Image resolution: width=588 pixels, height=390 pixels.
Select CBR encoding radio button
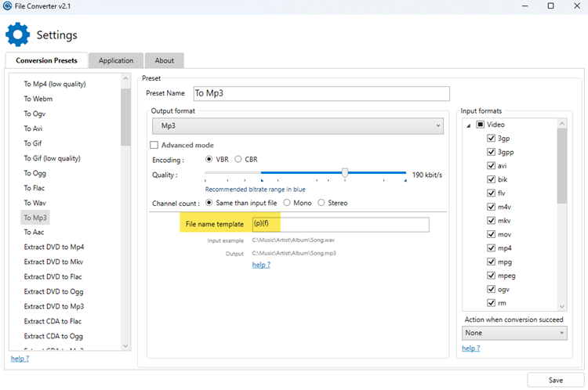coord(238,159)
